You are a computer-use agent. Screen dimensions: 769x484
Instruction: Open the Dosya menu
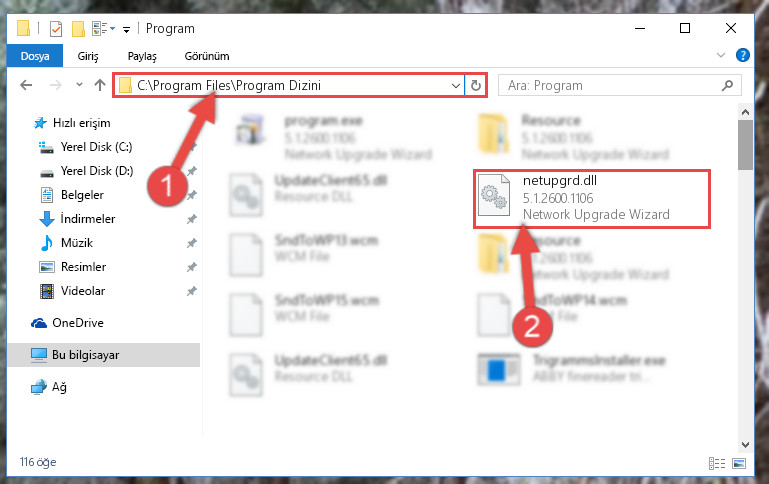point(35,56)
